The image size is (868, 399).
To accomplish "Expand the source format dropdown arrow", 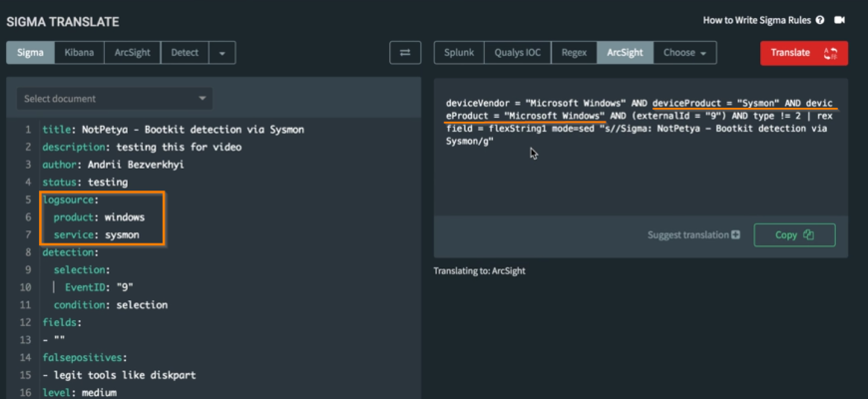I will click(x=221, y=53).
